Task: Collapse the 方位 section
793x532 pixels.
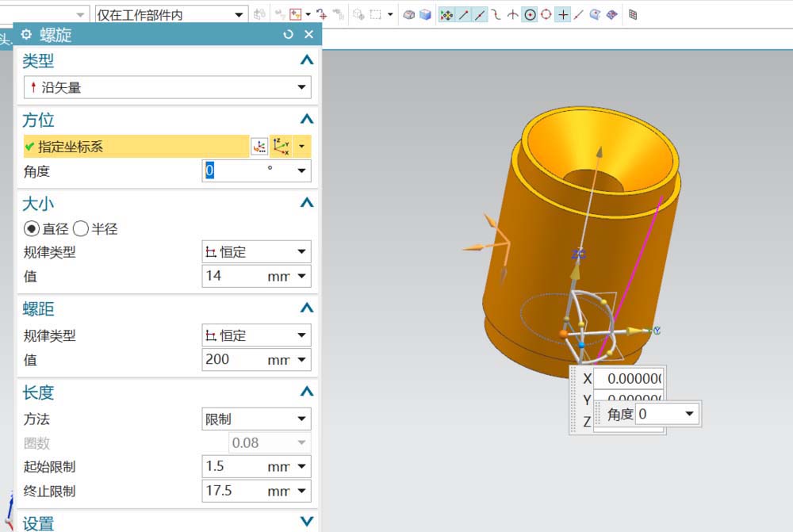Action: (306, 120)
